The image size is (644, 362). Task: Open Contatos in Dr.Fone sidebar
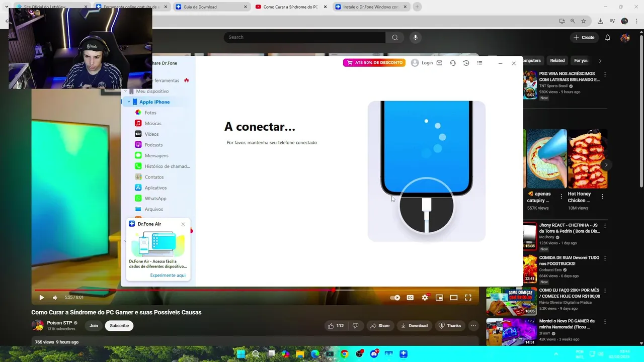(154, 177)
